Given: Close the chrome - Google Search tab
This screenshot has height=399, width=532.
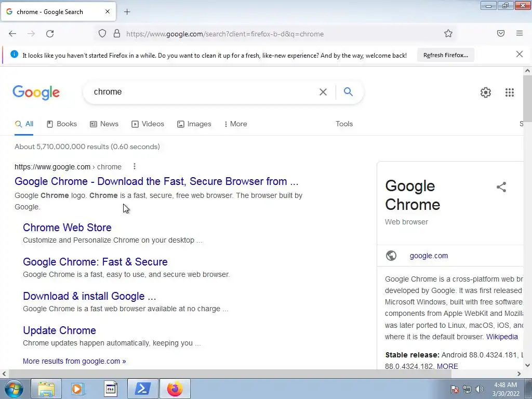Looking at the screenshot, I should point(108,11).
